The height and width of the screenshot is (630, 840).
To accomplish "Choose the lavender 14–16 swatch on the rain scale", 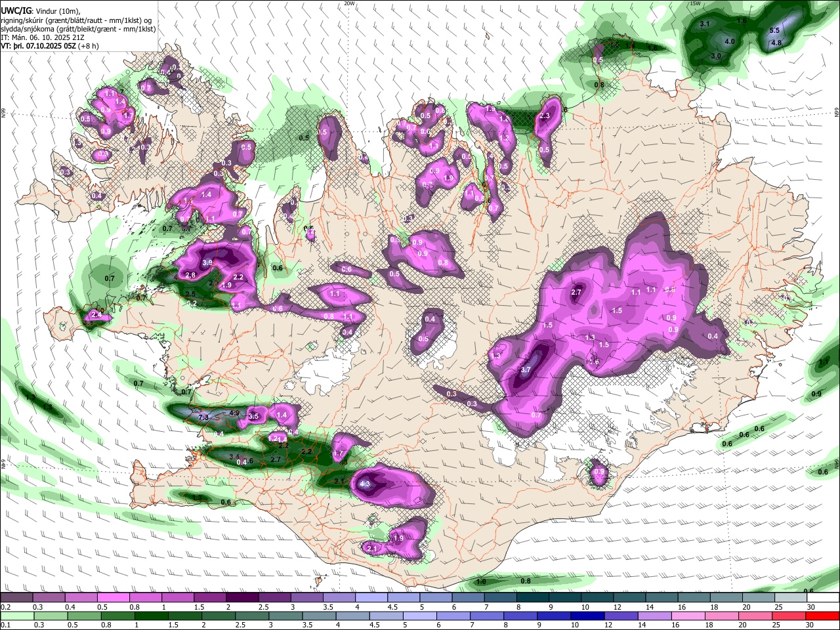I will click(654, 616).
